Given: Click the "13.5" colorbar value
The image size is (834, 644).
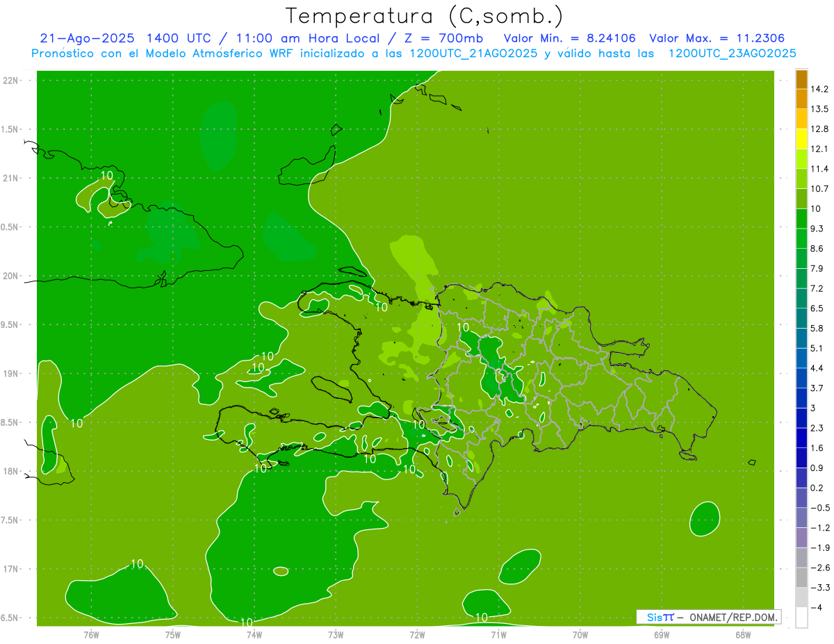Looking at the screenshot, I should [819, 109].
